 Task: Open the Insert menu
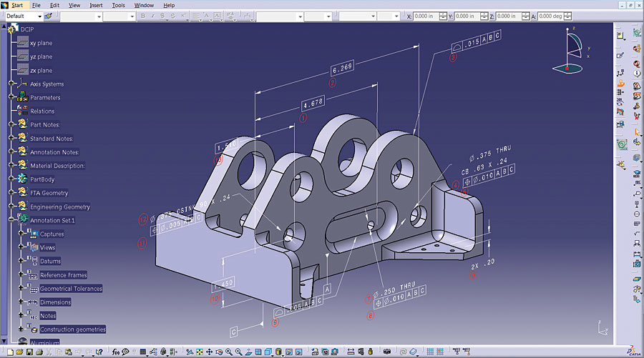click(x=96, y=5)
